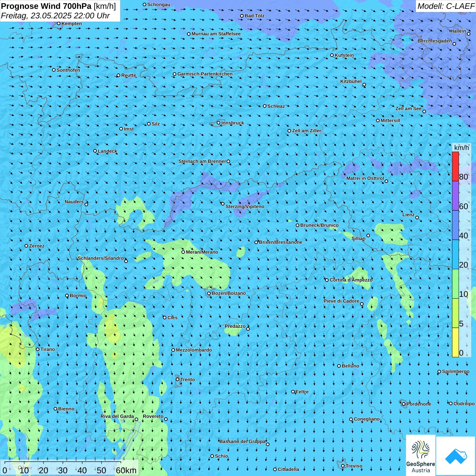Click the blue cloud logo icon
476x476 pixels.
click(456, 456)
